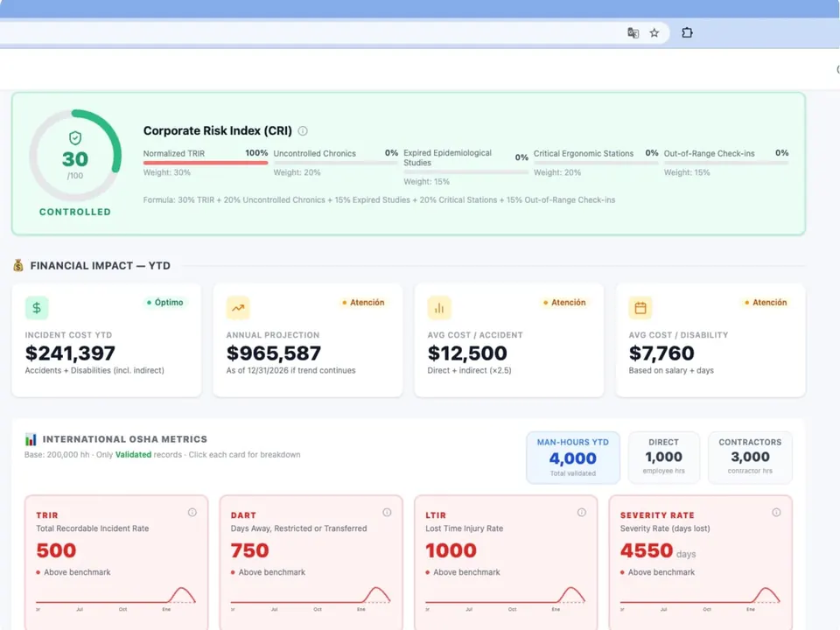
Task: Click the $965,587 annual projection value
Action: pos(274,353)
